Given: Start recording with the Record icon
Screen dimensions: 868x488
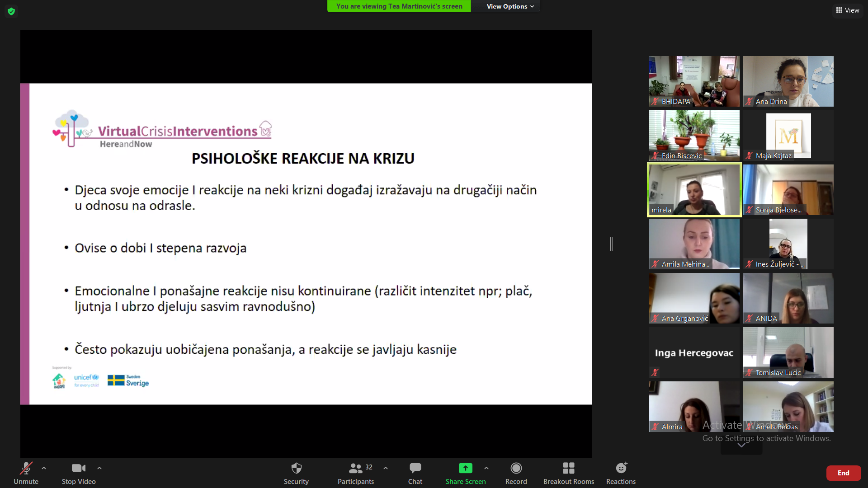Looking at the screenshot, I should point(516,469).
